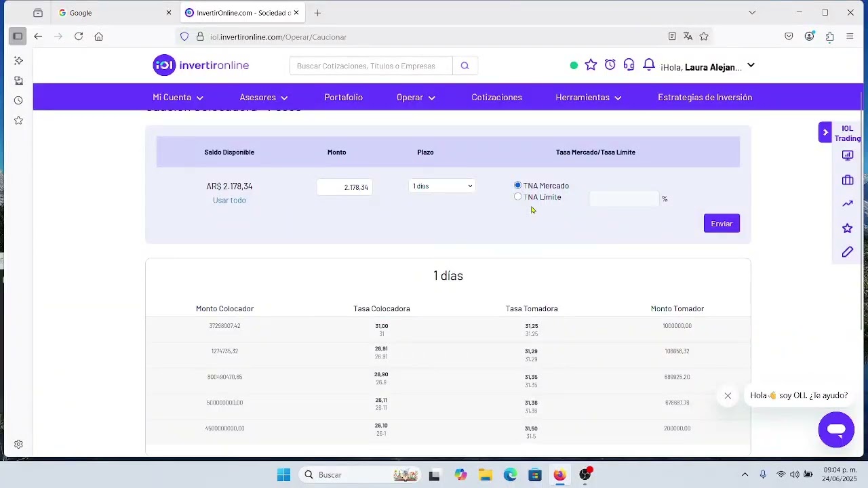Open taskbar clock and date
868x488 pixels.
tap(840, 474)
